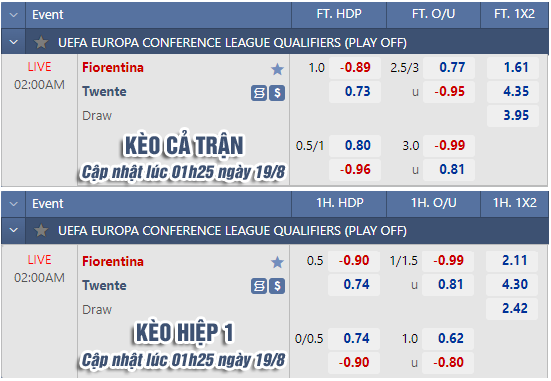Collapse the second Conference League group chevron
This screenshot has width=551, height=381.
click(14, 231)
